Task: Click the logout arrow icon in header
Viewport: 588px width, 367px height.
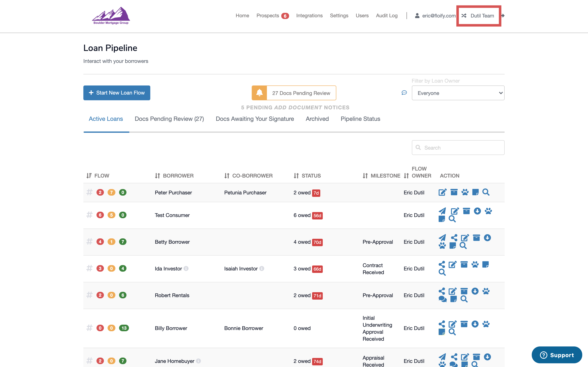Action: (x=503, y=16)
